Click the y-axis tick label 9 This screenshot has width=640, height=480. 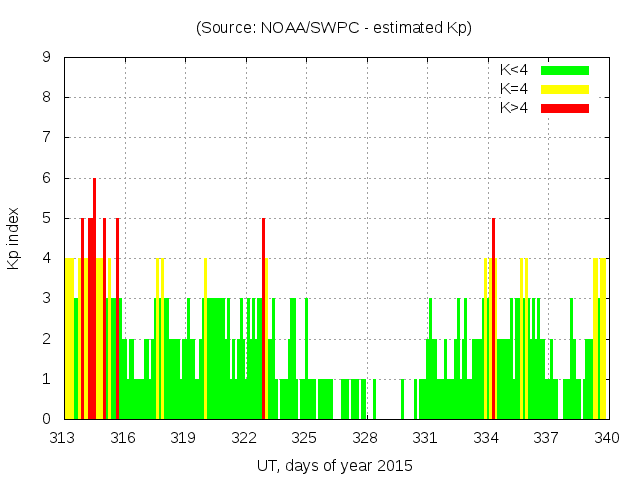coord(47,57)
